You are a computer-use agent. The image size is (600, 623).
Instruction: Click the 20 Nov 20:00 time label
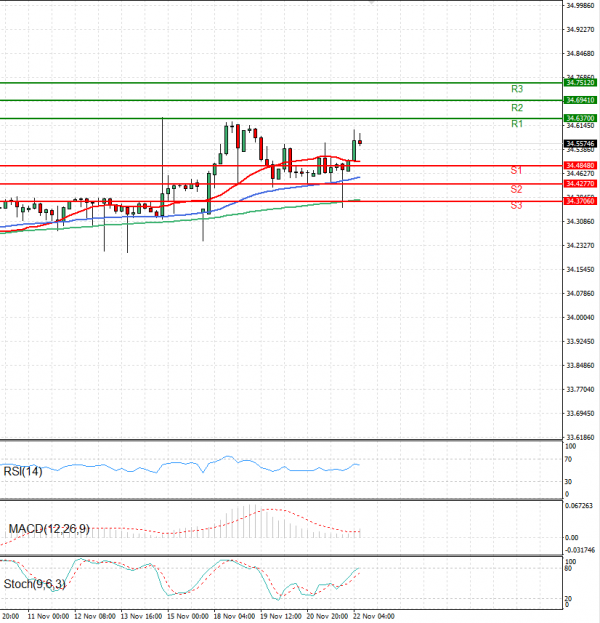click(x=327, y=616)
